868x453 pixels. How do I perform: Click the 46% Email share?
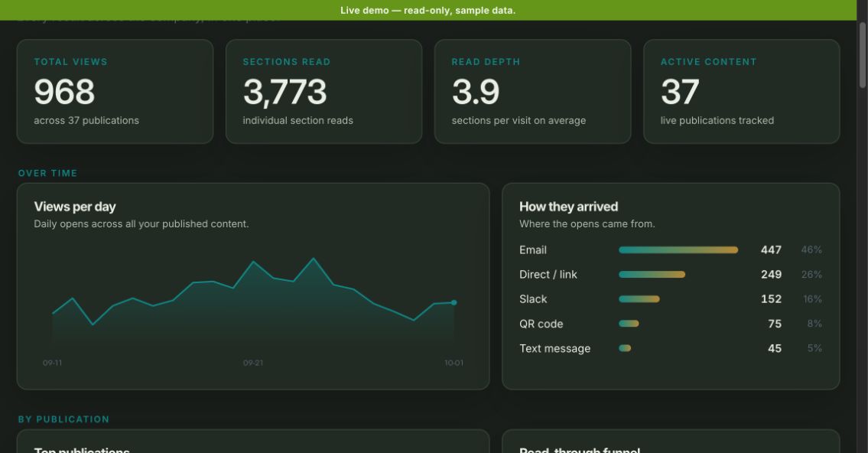[811, 249]
